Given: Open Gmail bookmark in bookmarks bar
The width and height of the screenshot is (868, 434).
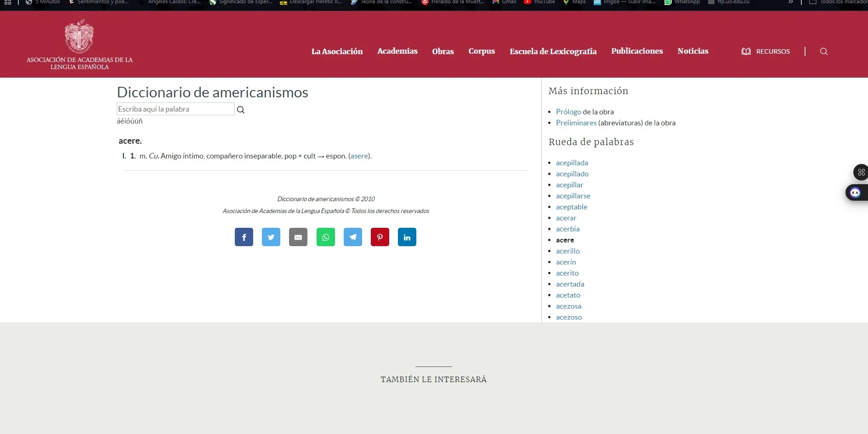Looking at the screenshot, I should pos(504,2).
